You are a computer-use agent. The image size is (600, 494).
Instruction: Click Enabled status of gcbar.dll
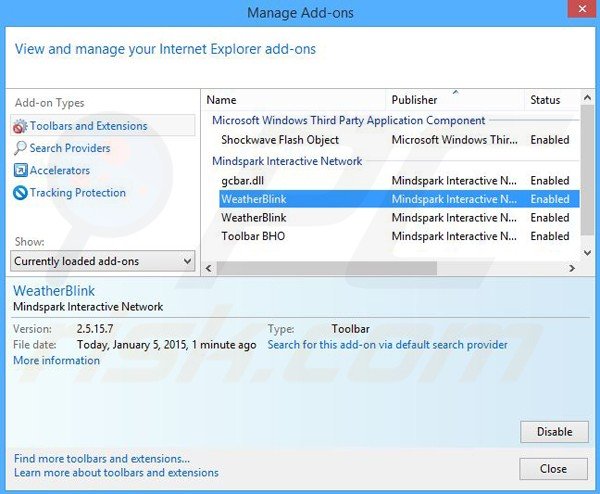(550, 181)
